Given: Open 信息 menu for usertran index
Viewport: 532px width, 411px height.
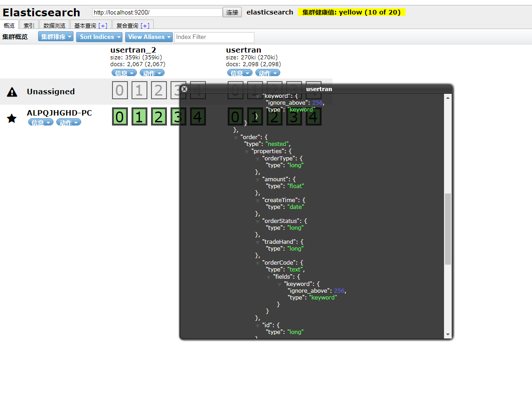Looking at the screenshot, I should (240, 73).
